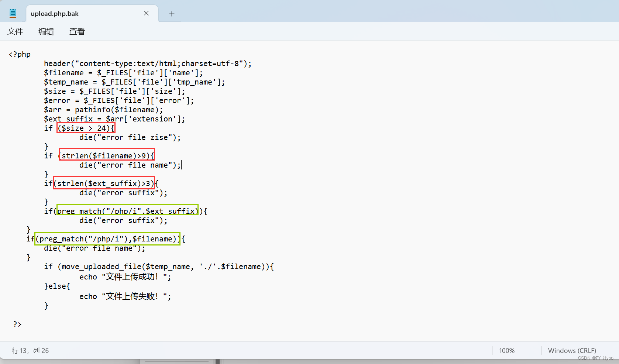
Task: Click the preg_match $ext_suffix condition
Action: point(127,210)
